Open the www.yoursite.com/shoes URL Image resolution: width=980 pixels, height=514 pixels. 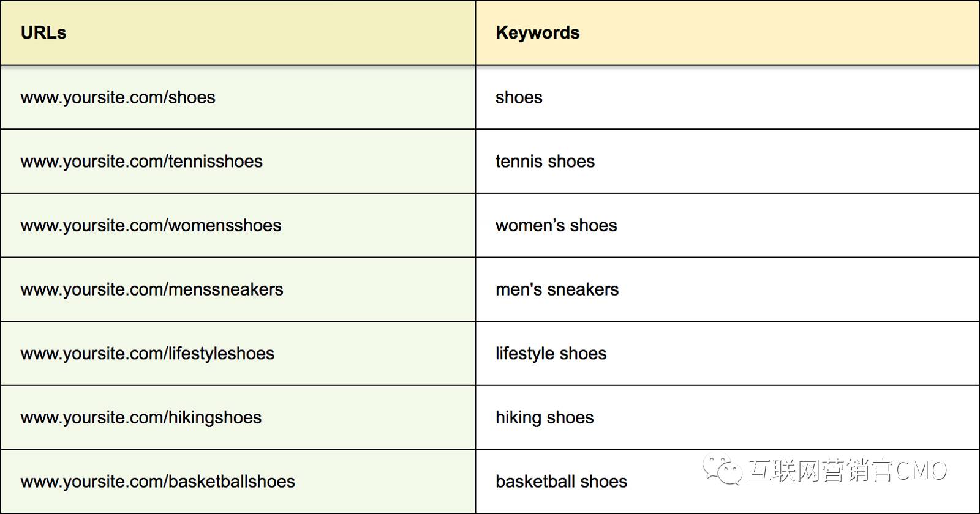tap(118, 98)
